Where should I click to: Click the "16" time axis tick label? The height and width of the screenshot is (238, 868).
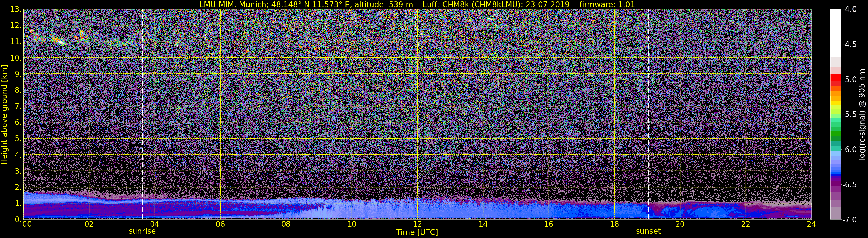coord(548,224)
